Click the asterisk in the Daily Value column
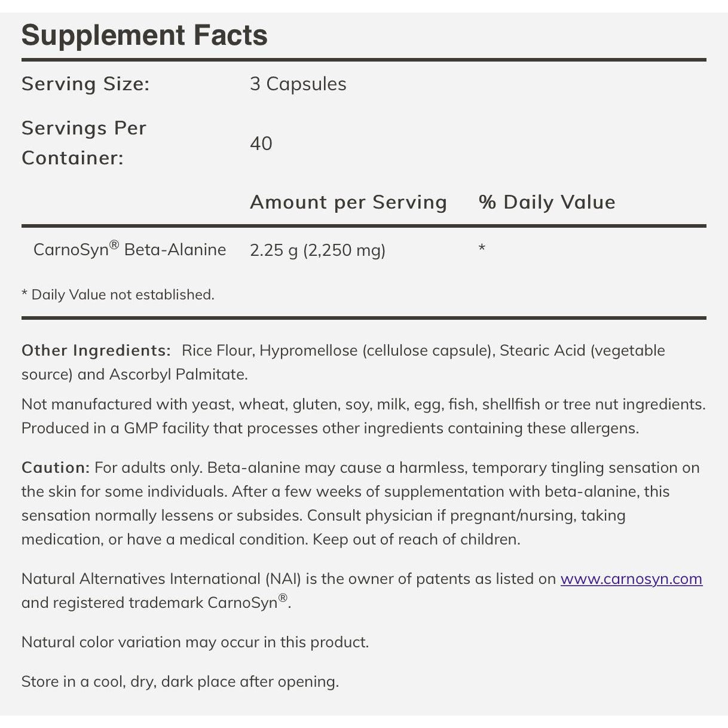The height and width of the screenshot is (728, 728). click(482, 248)
